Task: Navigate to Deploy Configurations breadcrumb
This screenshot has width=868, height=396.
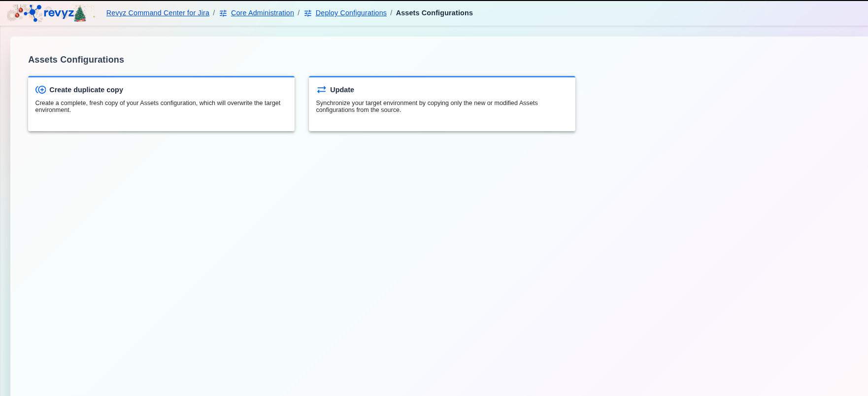Action: coord(351,13)
